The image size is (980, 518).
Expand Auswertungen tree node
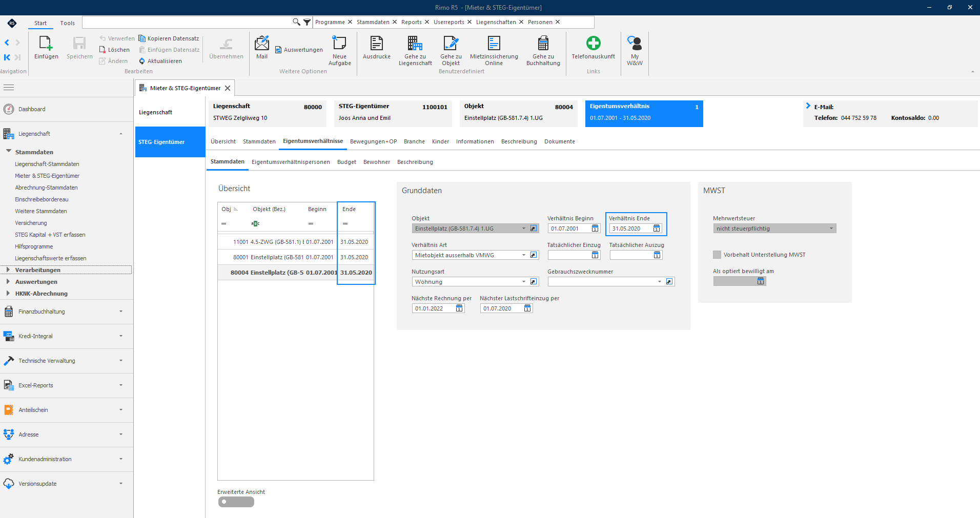[x=8, y=282]
